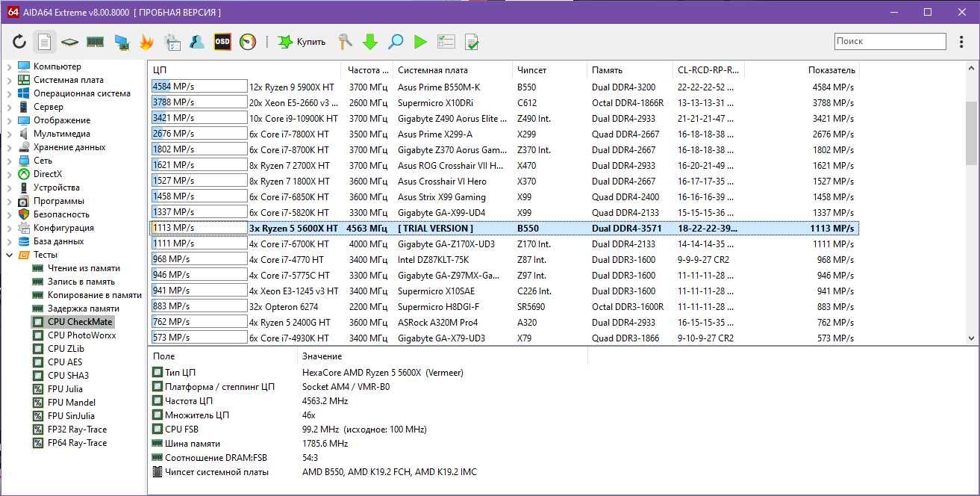
Task: Open the Копирование в памяти test
Action: point(95,295)
